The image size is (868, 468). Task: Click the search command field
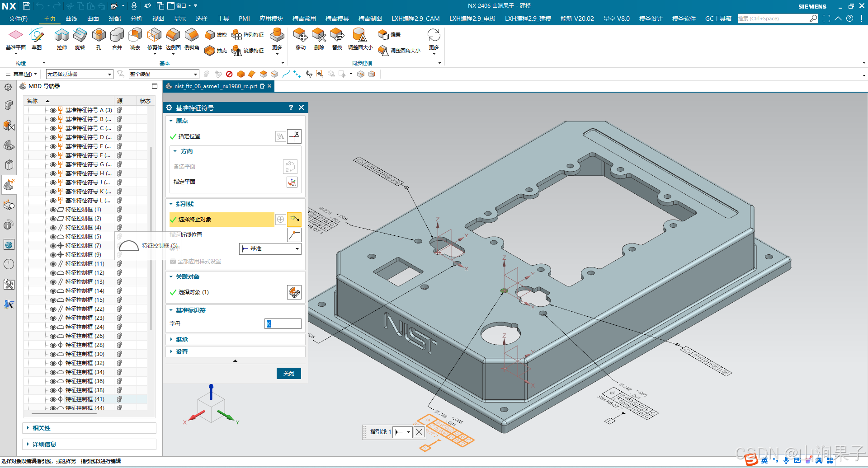(774, 19)
